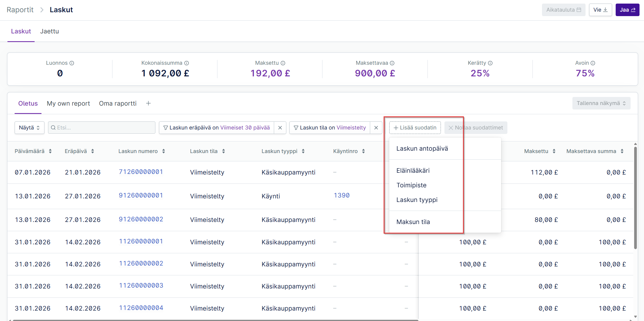Image resolution: width=644 pixels, height=321 pixels.
Task: Sort by Laskun numero using its sort arrows
Action: 164,151
